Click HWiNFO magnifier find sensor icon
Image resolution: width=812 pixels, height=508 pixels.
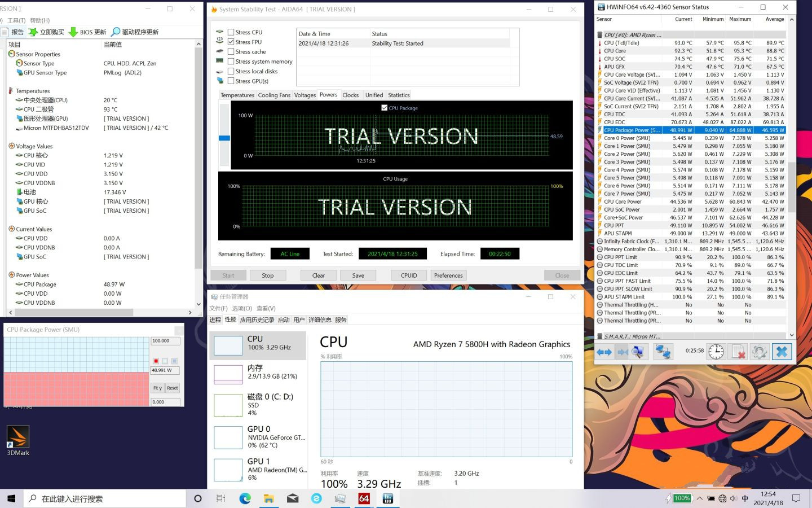638,352
